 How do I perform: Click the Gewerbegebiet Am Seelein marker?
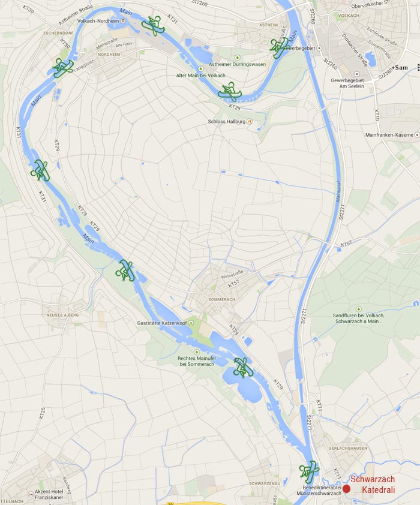click(357, 74)
